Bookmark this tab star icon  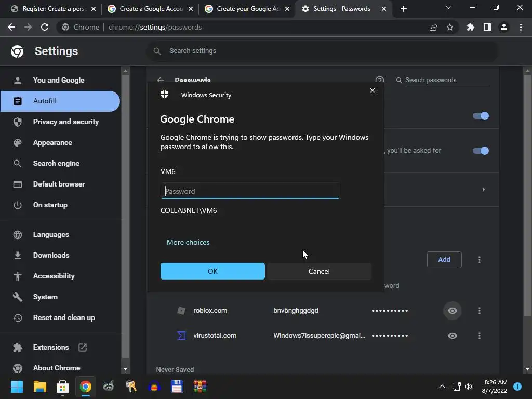[x=450, y=27]
